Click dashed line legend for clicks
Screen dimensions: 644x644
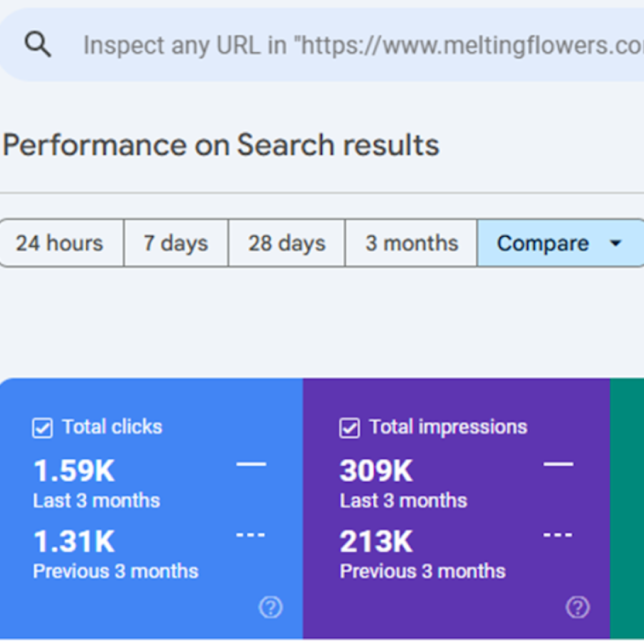[x=251, y=535]
